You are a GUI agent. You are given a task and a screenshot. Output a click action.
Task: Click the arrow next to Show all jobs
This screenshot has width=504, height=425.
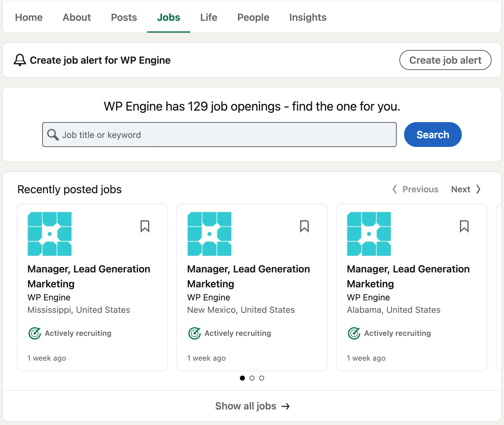pos(286,406)
